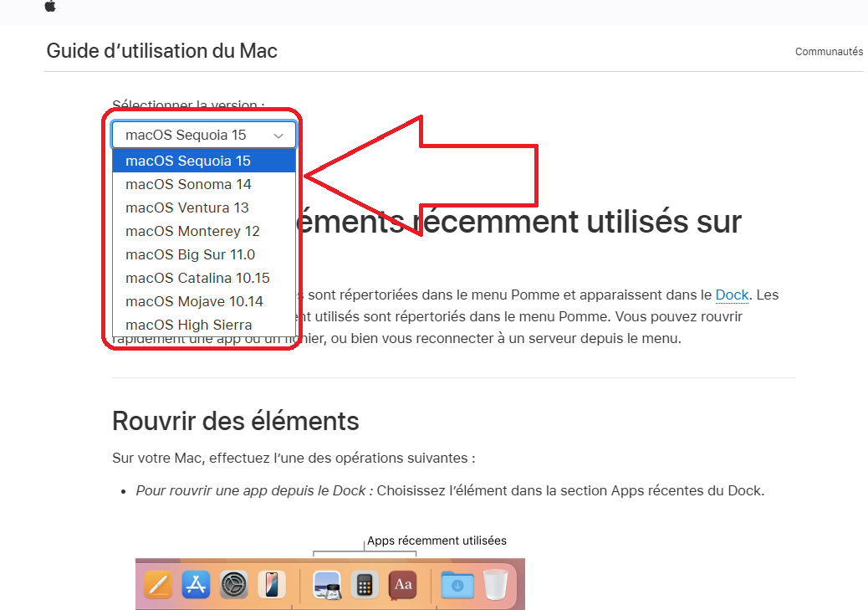Image resolution: width=868 pixels, height=610 pixels.
Task: Open the Communautés link
Action: click(x=828, y=52)
